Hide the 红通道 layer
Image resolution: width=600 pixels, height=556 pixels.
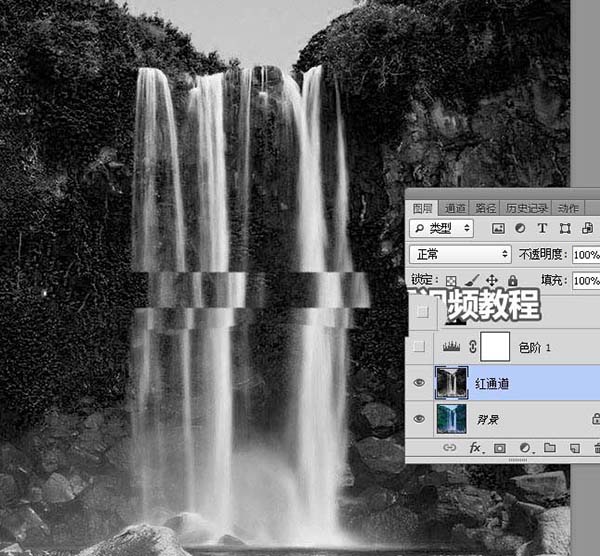(420, 383)
